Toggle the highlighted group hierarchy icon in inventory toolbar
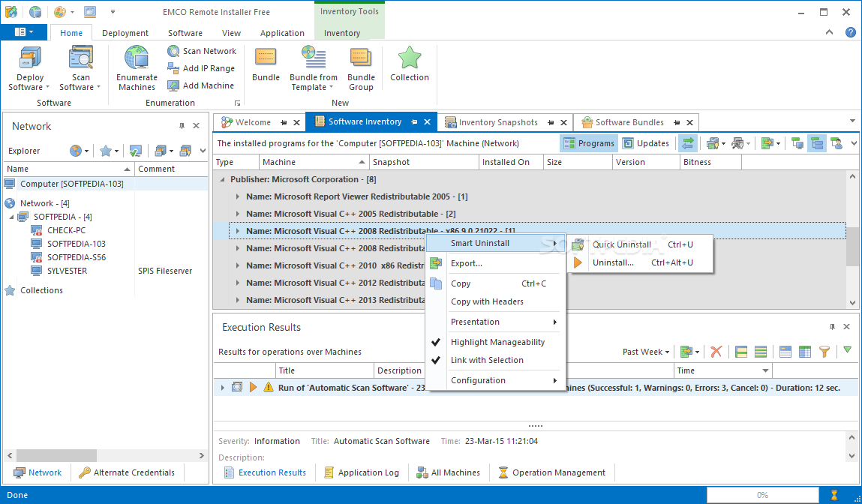This screenshot has width=862, height=504. (x=817, y=143)
